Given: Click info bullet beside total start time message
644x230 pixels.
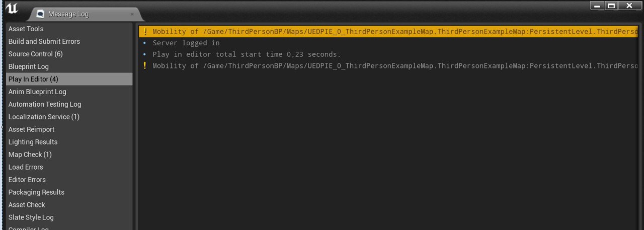Looking at the screenshot, I should point(145,54).
